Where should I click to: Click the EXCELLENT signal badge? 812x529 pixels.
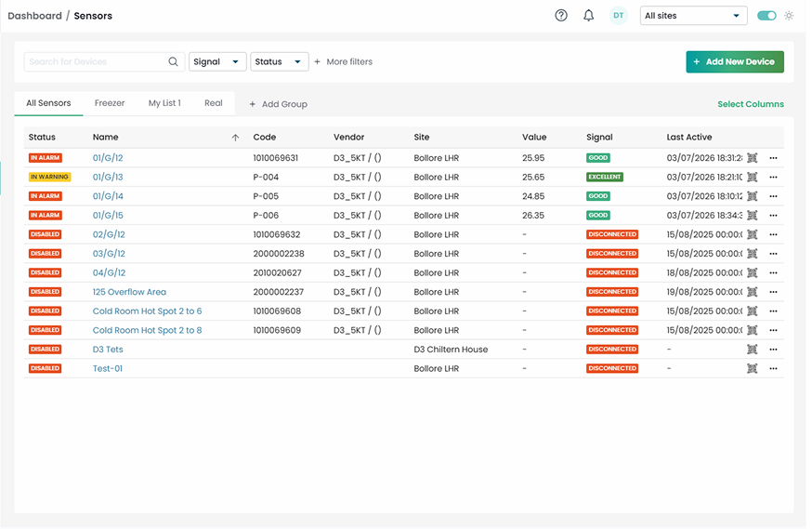tap(604, 178)
